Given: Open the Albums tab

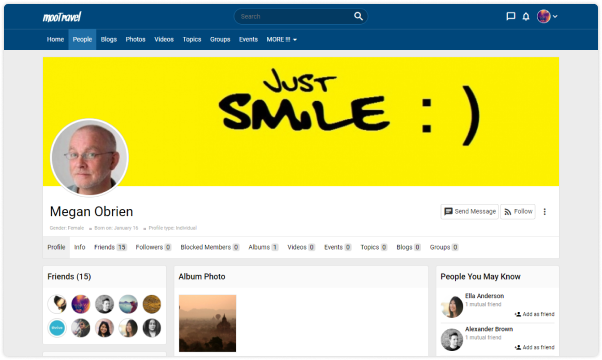Looking at the screenshot, I should tap(263, 247).
